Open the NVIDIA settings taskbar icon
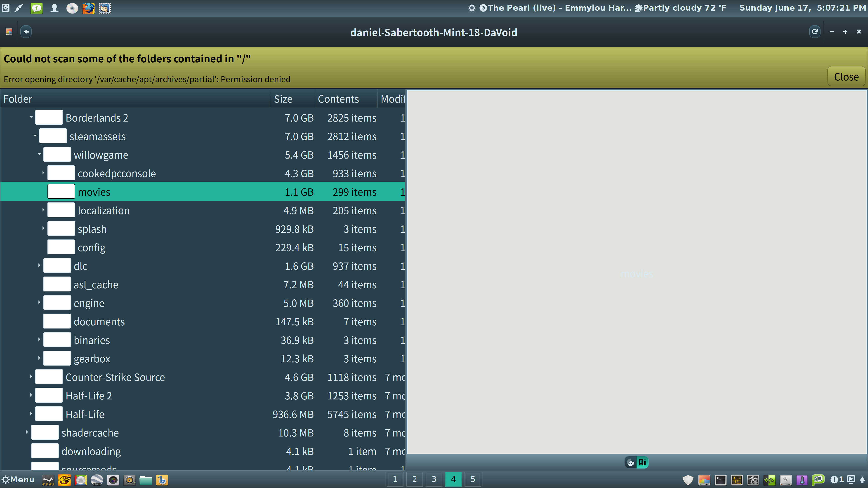 pos(770,480)
